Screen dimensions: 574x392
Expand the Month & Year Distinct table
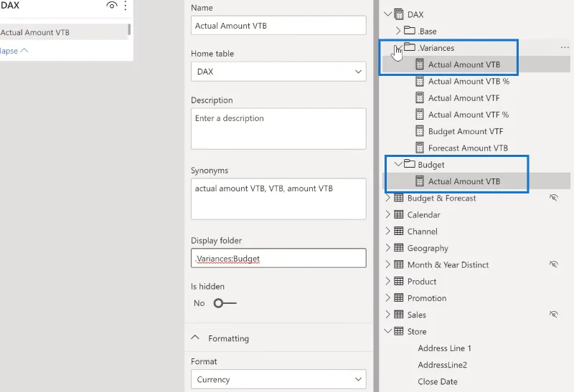387,264
